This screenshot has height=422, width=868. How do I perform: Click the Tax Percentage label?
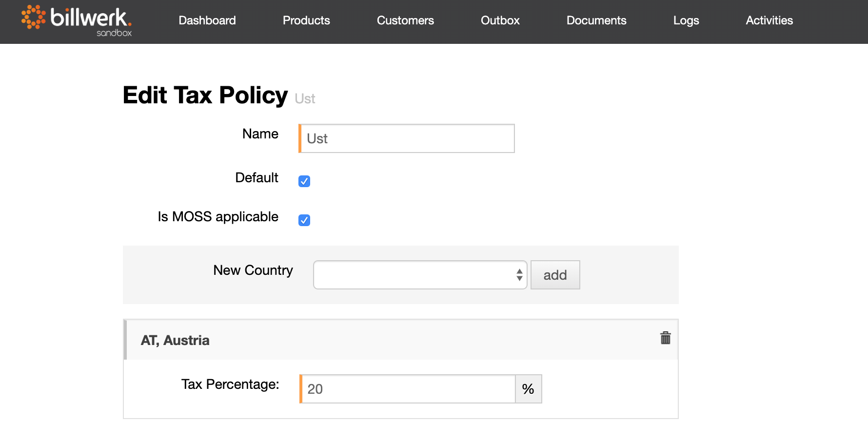230,384
